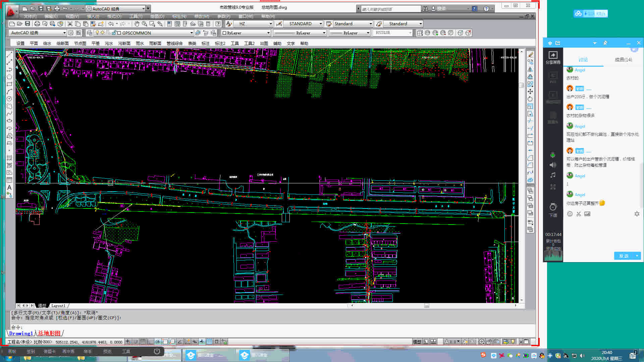Click the Pan (hand) tool icon
644x362 pixels.
coord(137,24)
